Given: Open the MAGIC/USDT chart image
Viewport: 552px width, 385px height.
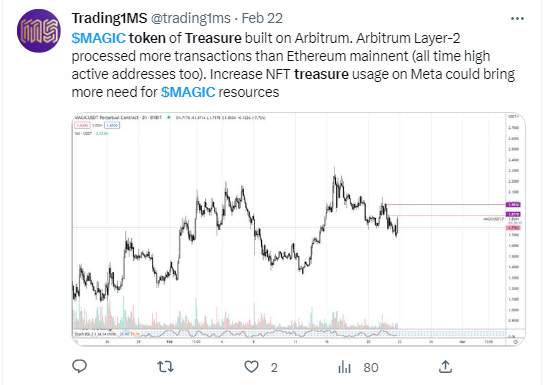Looking at the screenshot, I should pyautogui.click(x=299, y=229).
